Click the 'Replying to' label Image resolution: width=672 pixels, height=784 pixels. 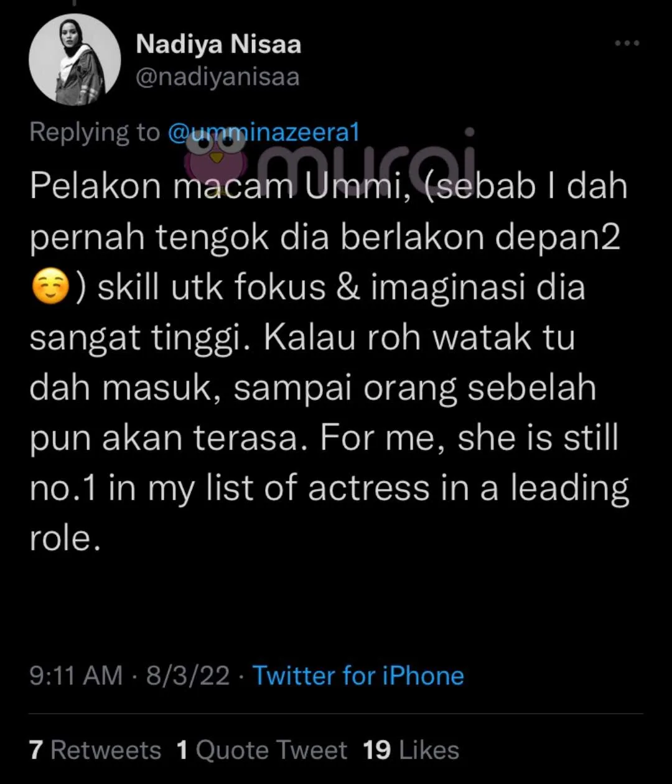95,133
